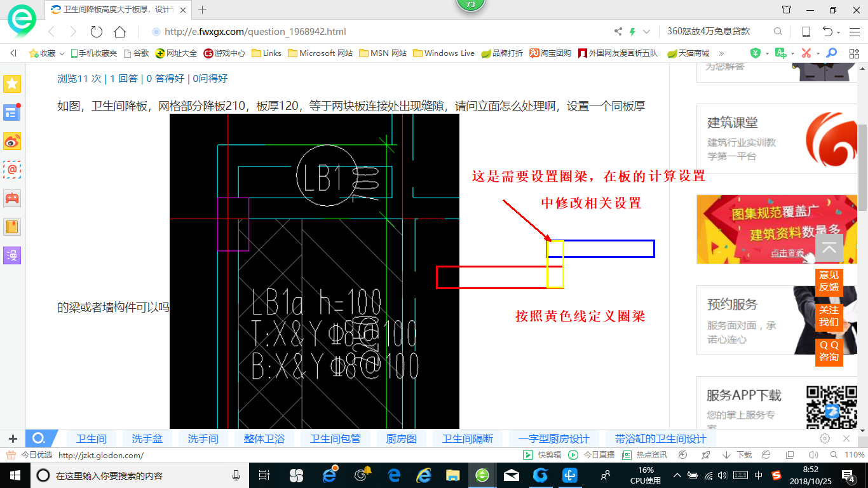Click the green translate extension icon
868x488 pixels.
coord(780,53)
